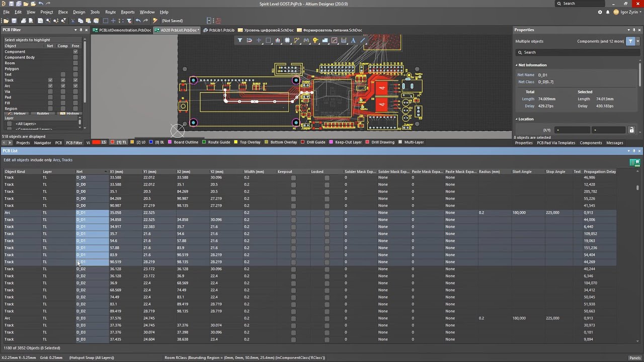Open the Navigator panel tab
Screen dimensions: 644x362
[42, 143]
